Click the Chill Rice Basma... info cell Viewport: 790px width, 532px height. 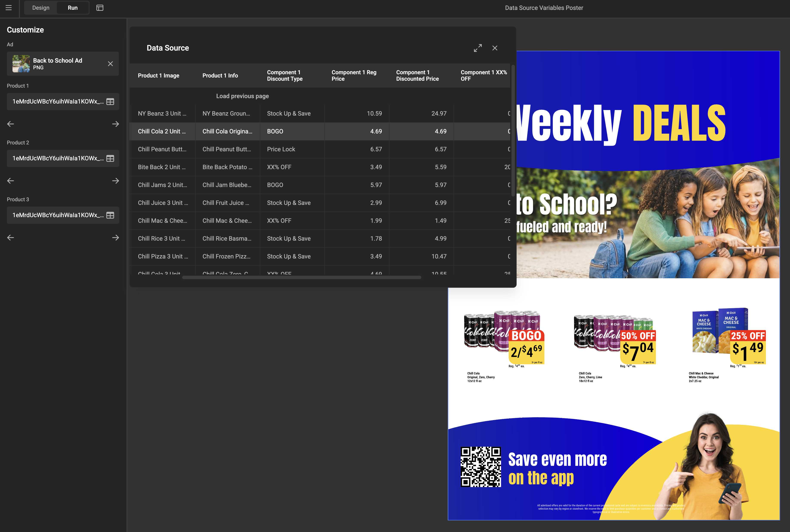[227, 238]
